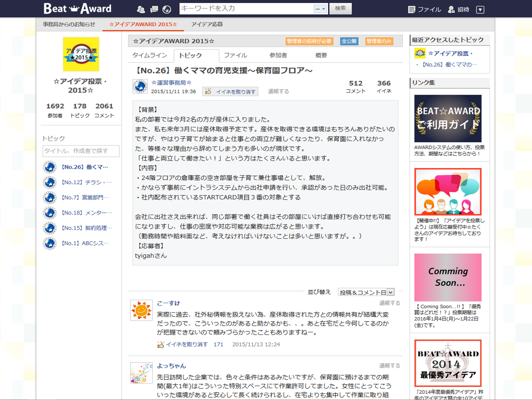
Task: Open the BEAT☆AWARD ご利用ガイド banner
Action: tap(448, 118)
